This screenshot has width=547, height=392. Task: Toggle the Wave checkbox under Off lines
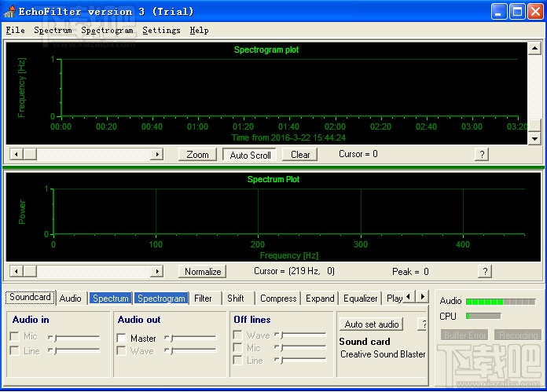(x=237, y=335)
